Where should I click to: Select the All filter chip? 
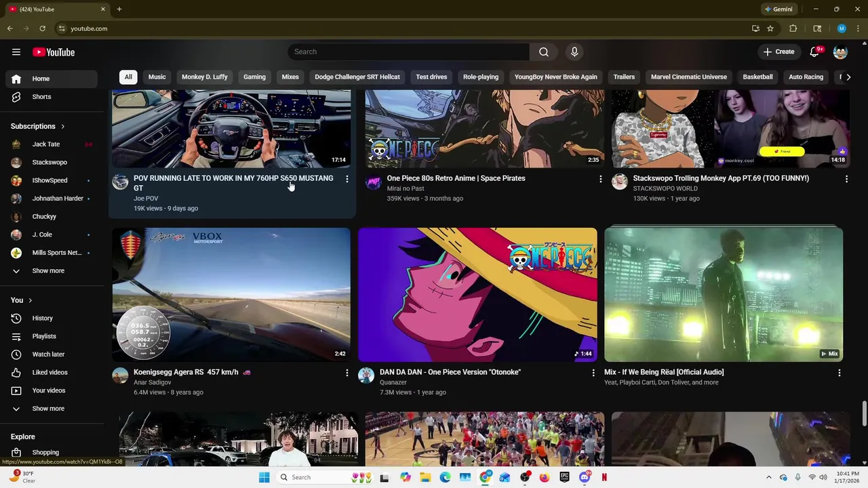(x=128, y=77)
